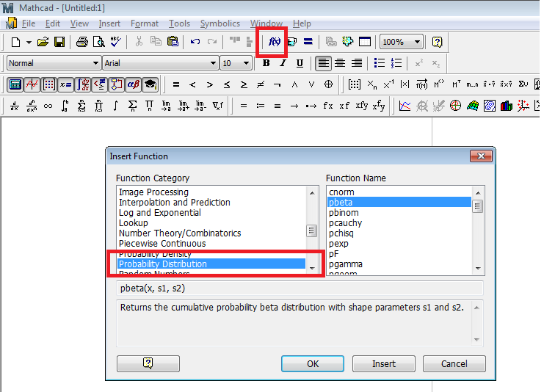Click the Function Category scrollbar thumb
Image resolution: width=544 pixels, height=392 pixels.
click(x=312, y=231)
